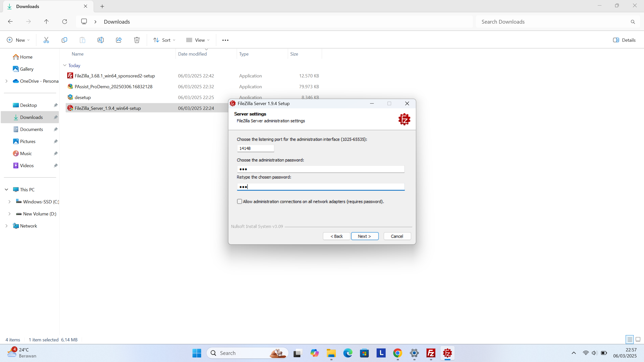Click Back in FileZilla Server Setup
The width and height of the screenshot is (644, 362).
click(336, 236)
